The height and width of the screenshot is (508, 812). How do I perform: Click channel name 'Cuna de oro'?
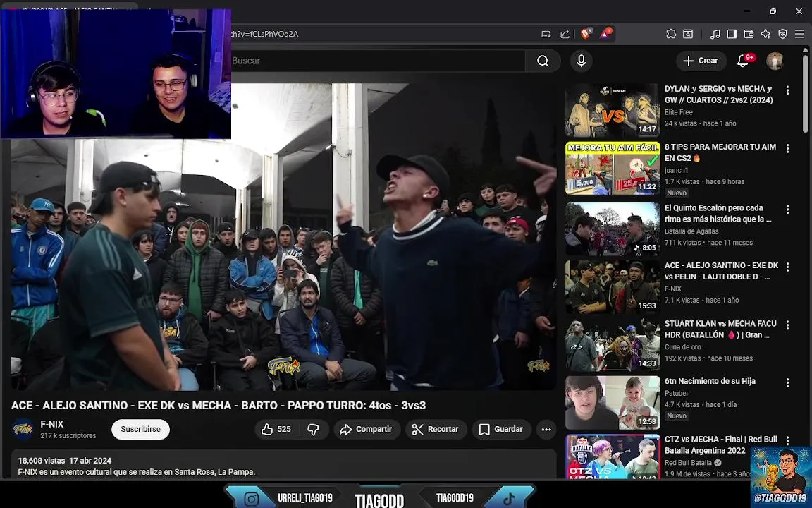coord(682,347)
